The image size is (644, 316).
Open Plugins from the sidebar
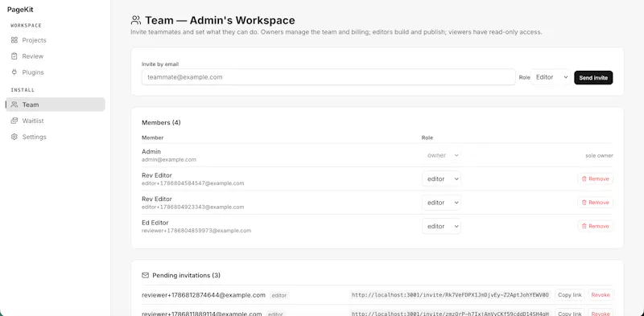(x=56, y=72)
